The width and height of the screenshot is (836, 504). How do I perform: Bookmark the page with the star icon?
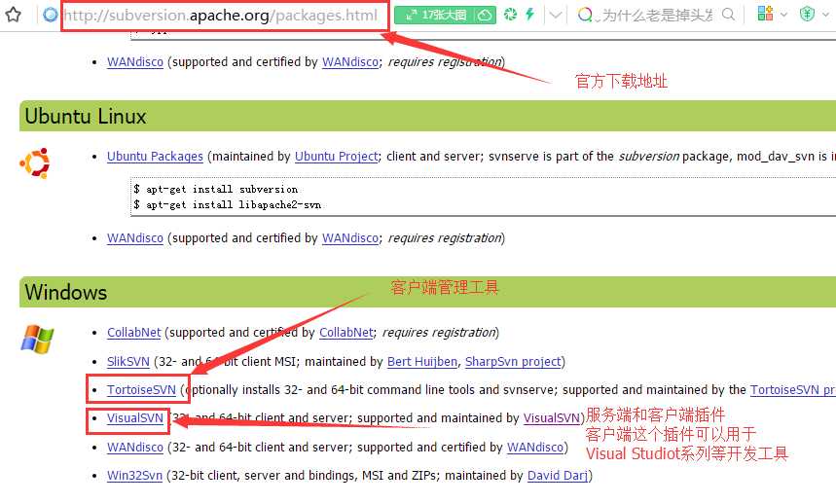point(13,15)
